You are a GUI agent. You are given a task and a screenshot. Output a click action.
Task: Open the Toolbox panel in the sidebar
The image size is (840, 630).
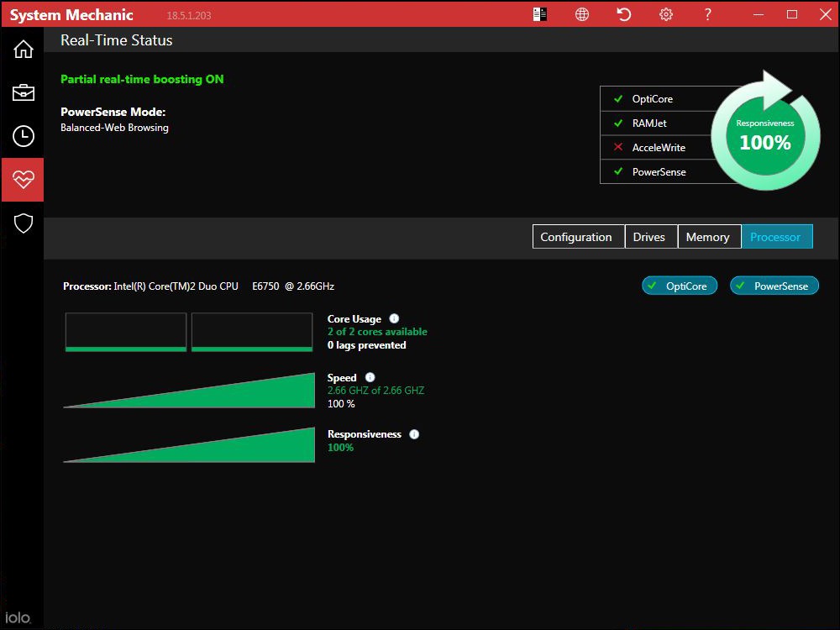click(23, 92)
